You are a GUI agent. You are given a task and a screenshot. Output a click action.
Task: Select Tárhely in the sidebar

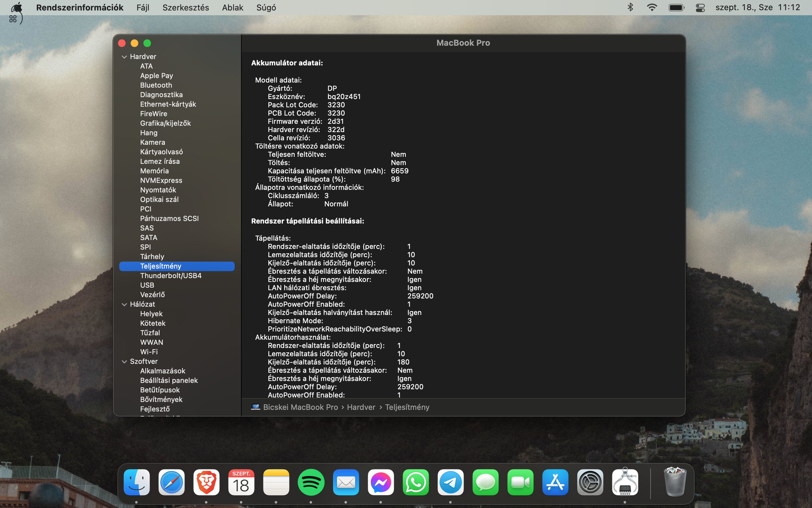click(x=152, y=257)
